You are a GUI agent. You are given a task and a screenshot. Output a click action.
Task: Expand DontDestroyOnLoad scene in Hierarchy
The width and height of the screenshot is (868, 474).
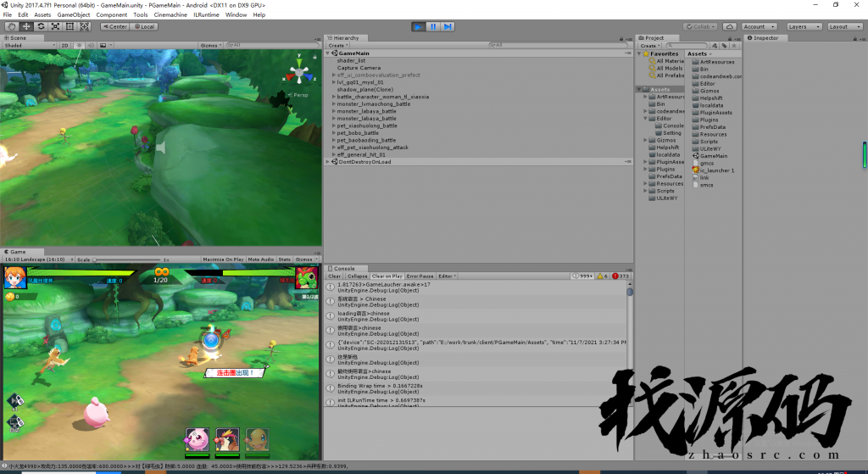pyautogui.click(x=327, y=162)
